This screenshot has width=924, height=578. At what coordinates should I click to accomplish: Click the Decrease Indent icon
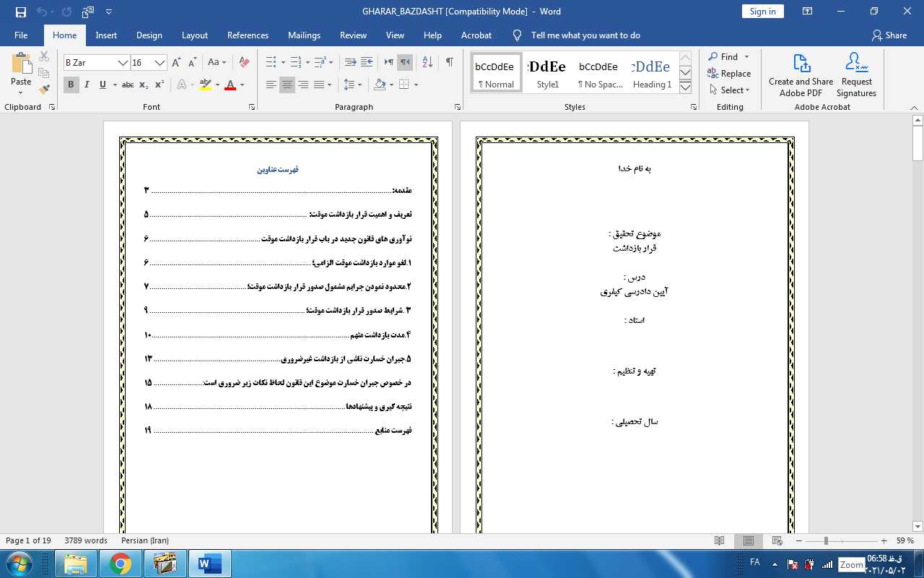click(351, 63)
